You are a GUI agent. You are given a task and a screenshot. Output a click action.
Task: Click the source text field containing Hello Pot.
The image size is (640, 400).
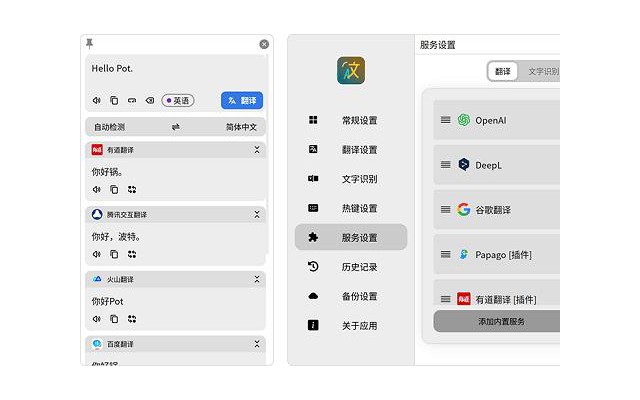176,73
